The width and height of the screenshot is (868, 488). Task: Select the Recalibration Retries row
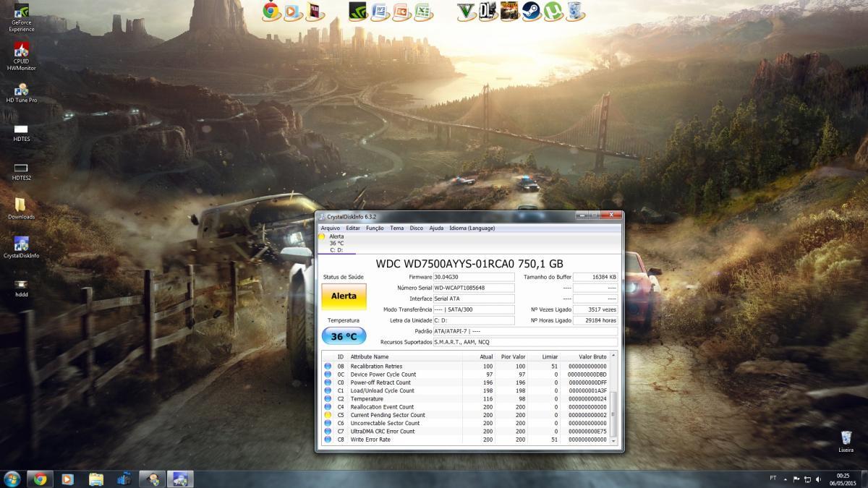[x=467, y=367]
